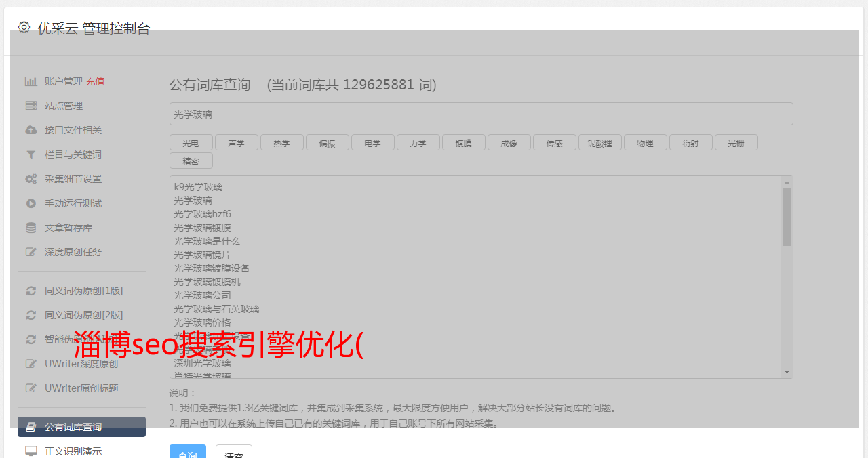This screenshot has width=868, height=458.
Task: Select the 光电 tag button
Action: point(191,142)
